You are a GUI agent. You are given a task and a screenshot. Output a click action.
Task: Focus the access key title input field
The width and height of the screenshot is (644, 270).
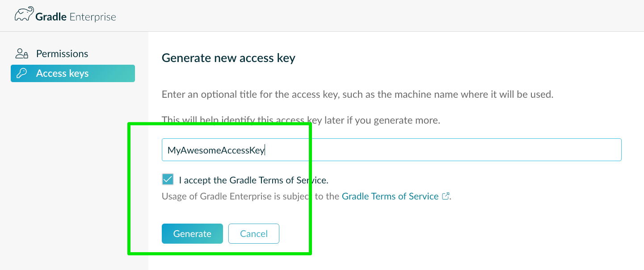click(391, 150)
